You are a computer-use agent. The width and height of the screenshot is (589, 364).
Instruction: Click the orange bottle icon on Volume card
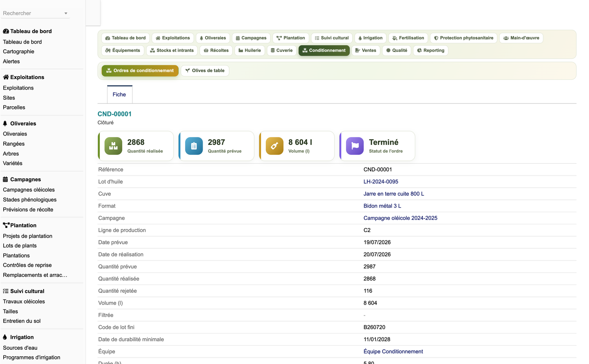tap(275, 146)
